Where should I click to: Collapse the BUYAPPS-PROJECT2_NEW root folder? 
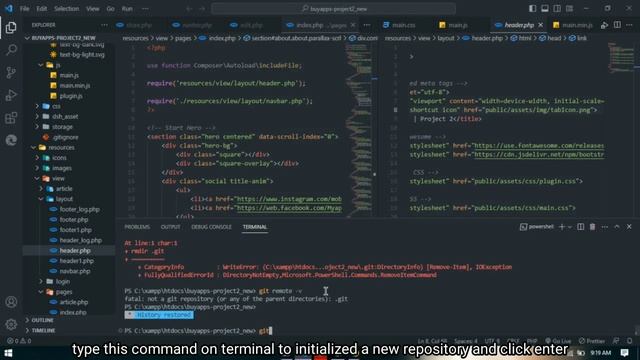click(x=63, y=38)
